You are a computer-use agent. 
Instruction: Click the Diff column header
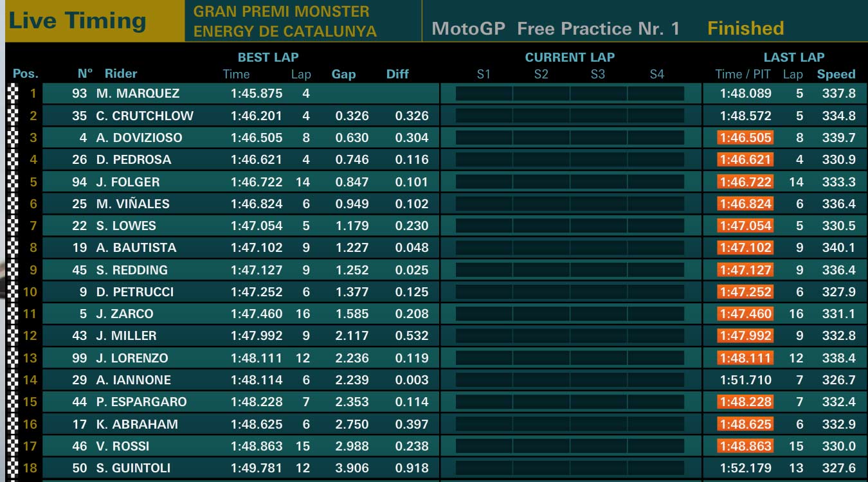[x=397, y=74]
